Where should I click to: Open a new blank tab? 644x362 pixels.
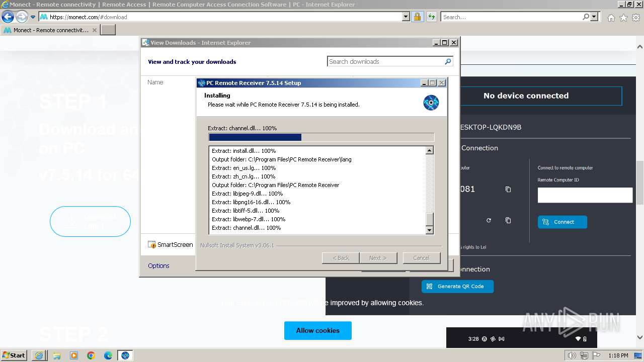coord(108,30)
